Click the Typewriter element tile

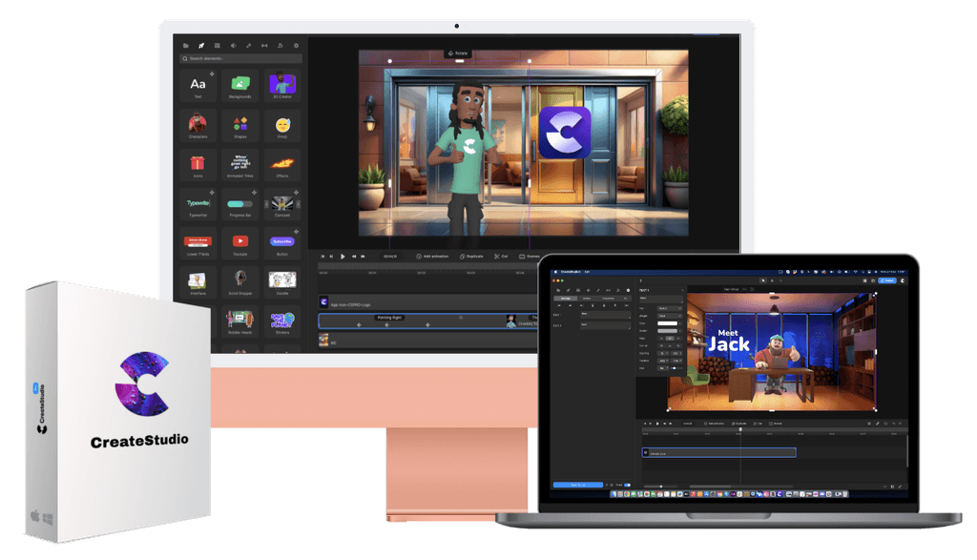(x=198, y=205)
